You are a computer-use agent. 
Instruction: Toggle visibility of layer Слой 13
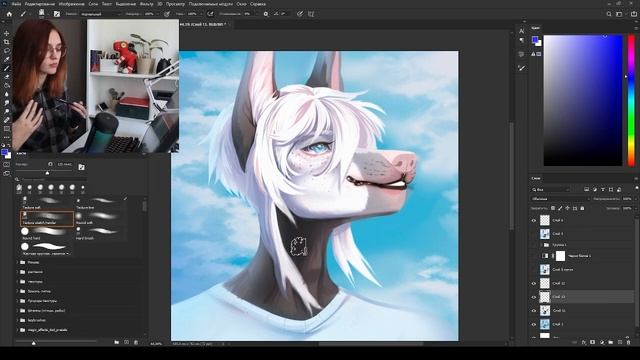(533, 297)
